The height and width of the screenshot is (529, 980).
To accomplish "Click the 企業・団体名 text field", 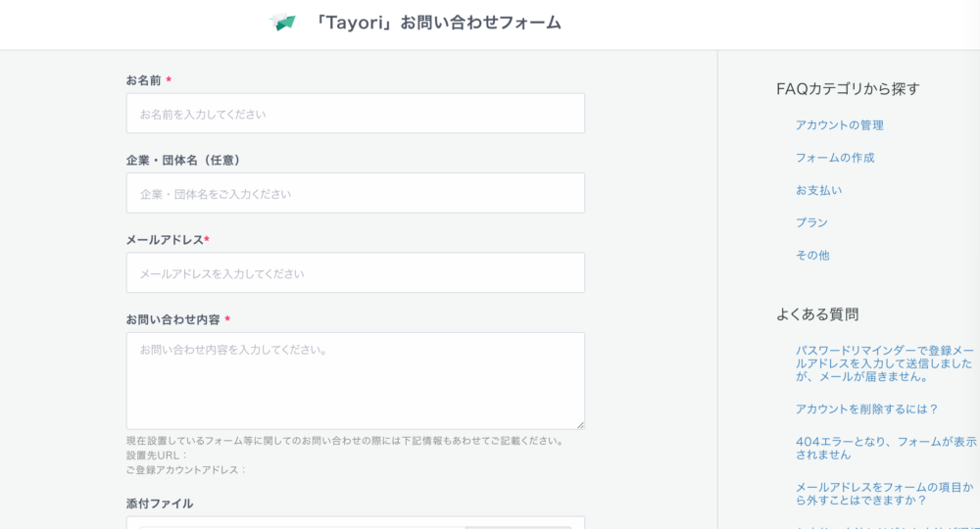I will point(355,194).
